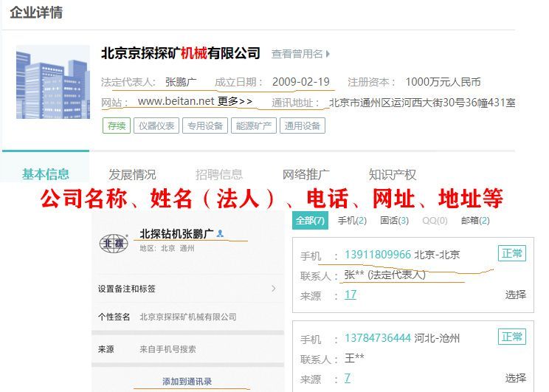Switch to the 发展情况 tab

132,174
